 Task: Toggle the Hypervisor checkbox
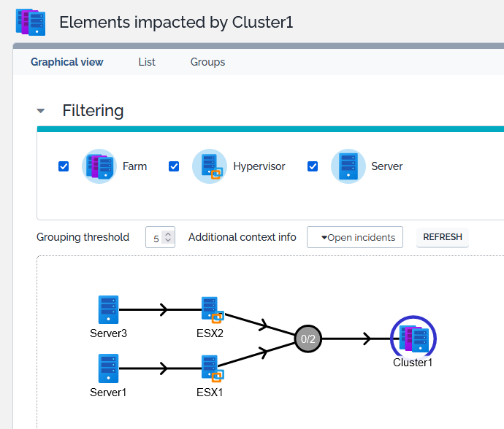pos(174,166)
